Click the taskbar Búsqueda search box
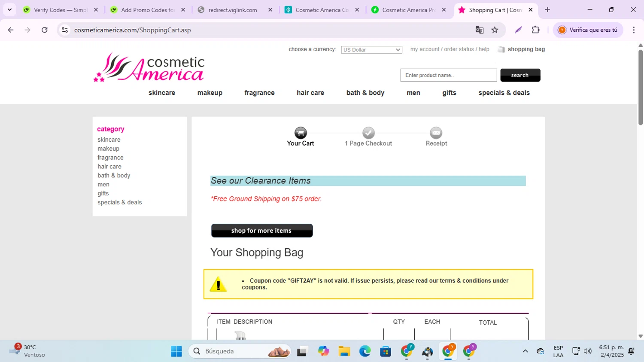644x362 pixels. 240,351
